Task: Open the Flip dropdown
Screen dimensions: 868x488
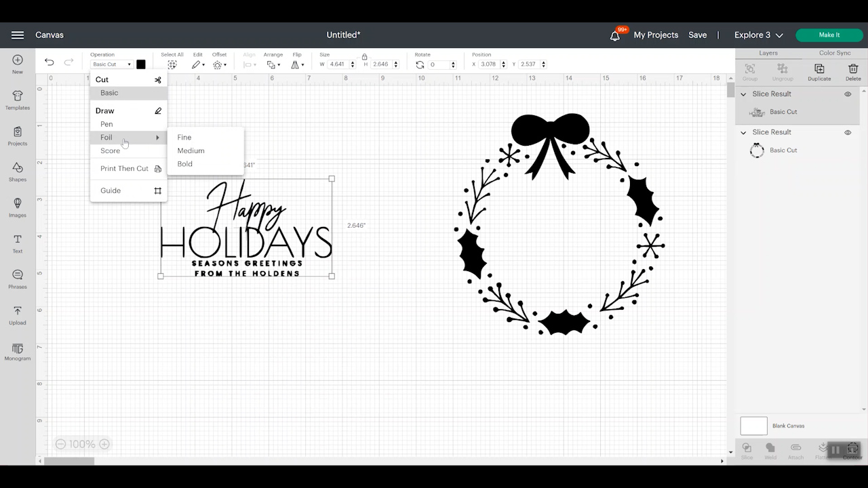Action: [297, 64]
